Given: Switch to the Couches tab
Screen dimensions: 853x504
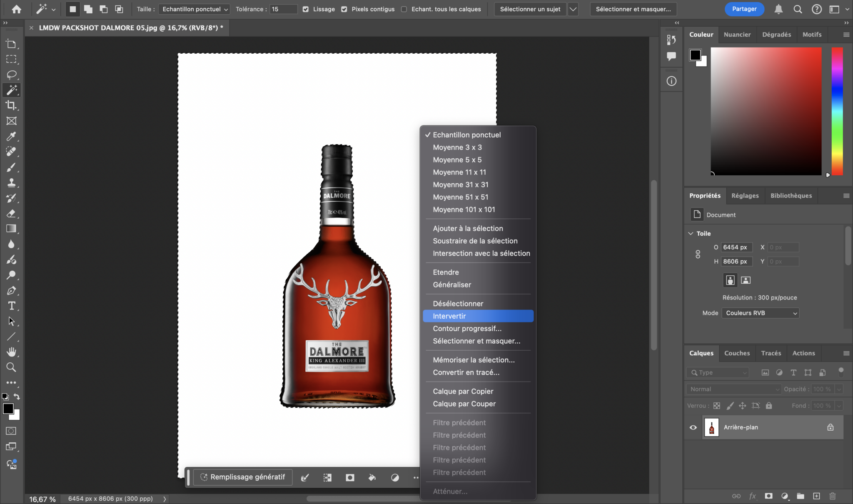Looking at the screenshot, I should pos(737,353).
